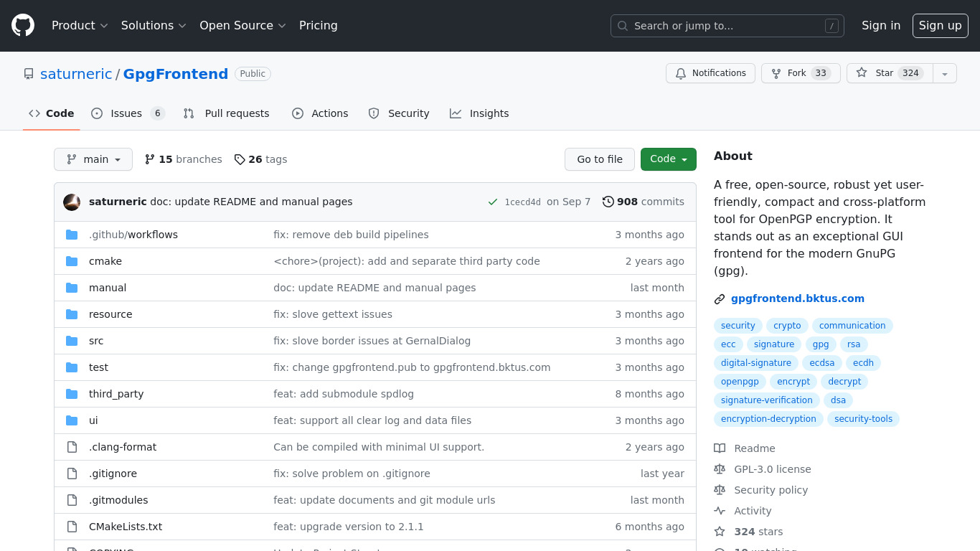
Task: Fork the GpgFrontend repository
Action: pyautogui.click(x=800, y=73)
